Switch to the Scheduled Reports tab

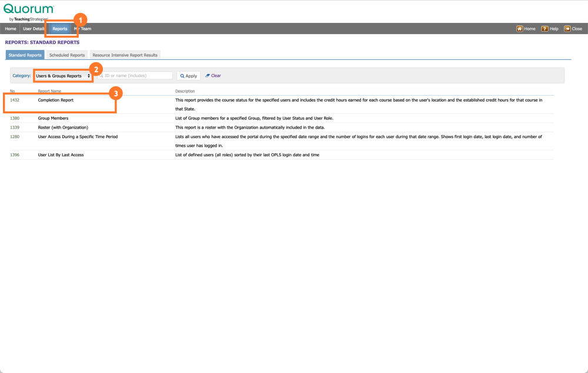67,54
